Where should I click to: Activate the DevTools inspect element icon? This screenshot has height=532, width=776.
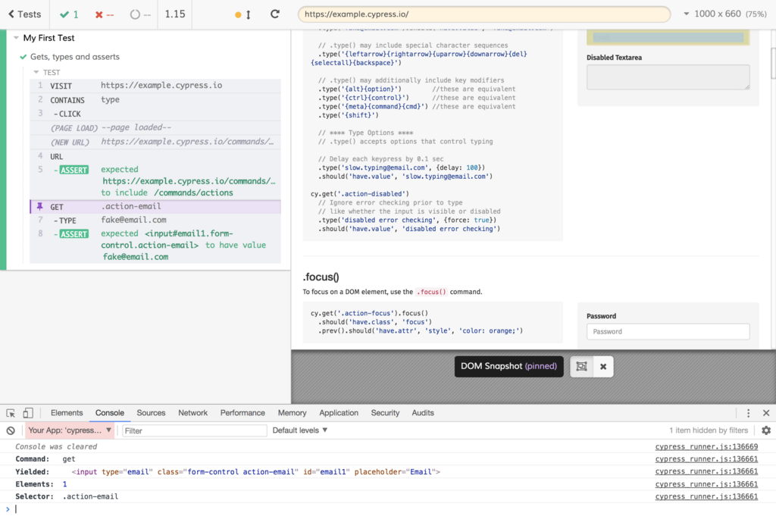(11, 413)
